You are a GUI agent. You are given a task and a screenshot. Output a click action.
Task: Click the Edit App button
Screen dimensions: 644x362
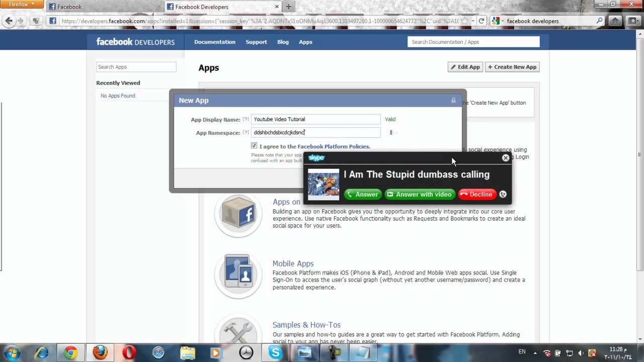(465, 67)
